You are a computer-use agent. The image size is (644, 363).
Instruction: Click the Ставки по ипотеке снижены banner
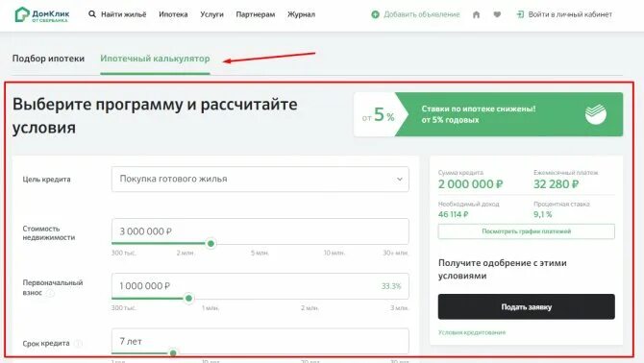coord(488,114)
